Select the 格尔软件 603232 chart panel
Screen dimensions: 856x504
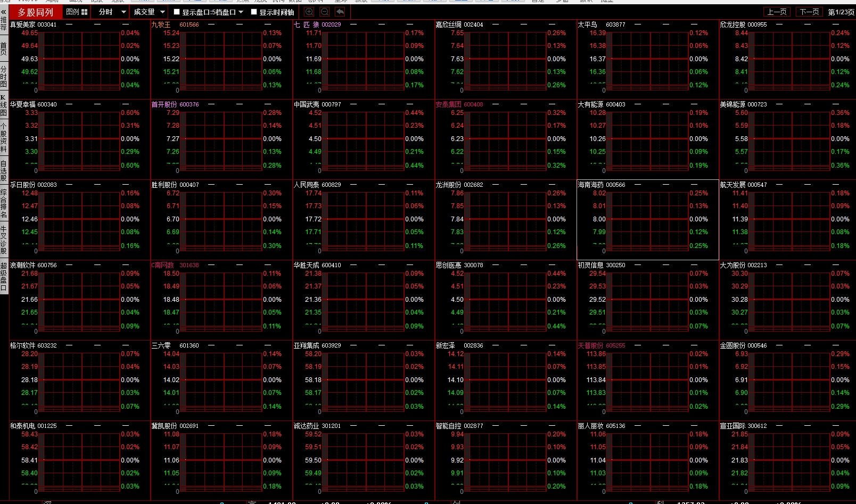click(79, 381)
